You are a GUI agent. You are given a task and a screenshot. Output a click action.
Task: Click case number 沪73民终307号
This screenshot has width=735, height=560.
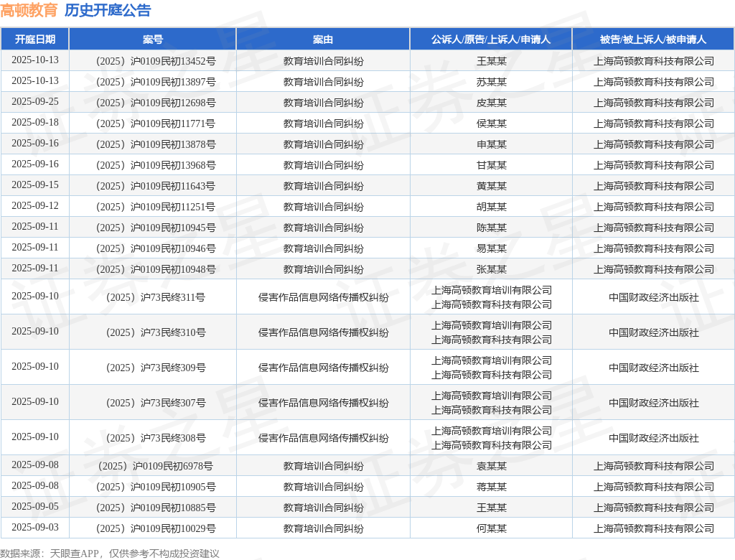pos(173,403)
